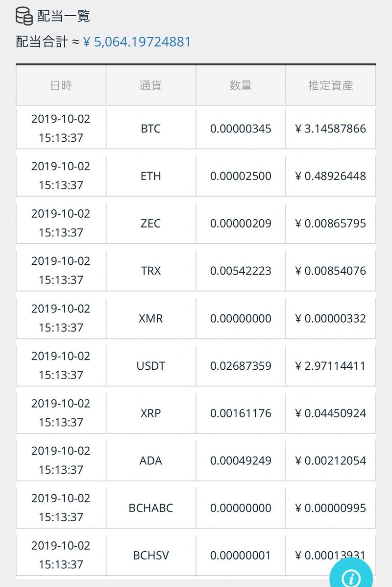Select the USDT currency cell
The height and width of the screenshot is (587, 392).
click(x=150, y=366)
